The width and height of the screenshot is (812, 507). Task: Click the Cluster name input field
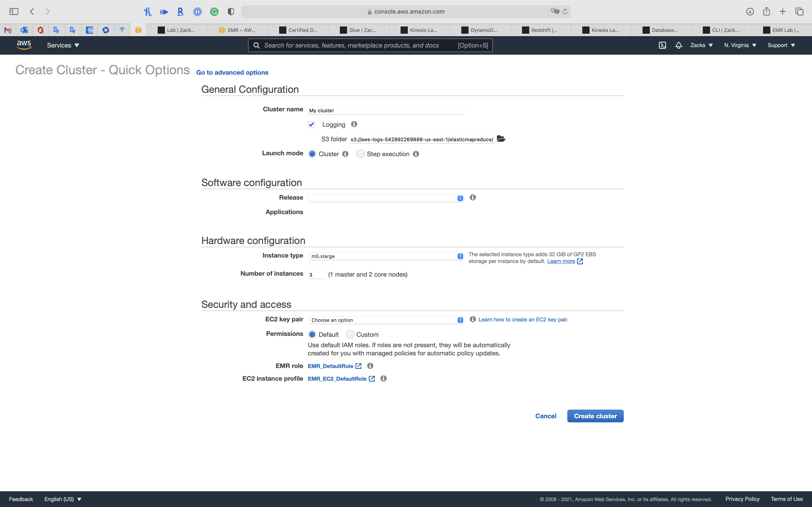click(x=386, y=110)
